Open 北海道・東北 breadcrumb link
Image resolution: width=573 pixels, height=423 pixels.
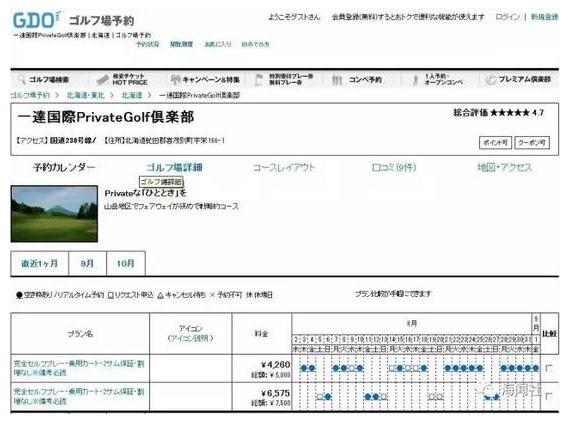pyautogui.click(x=86, y=95)
